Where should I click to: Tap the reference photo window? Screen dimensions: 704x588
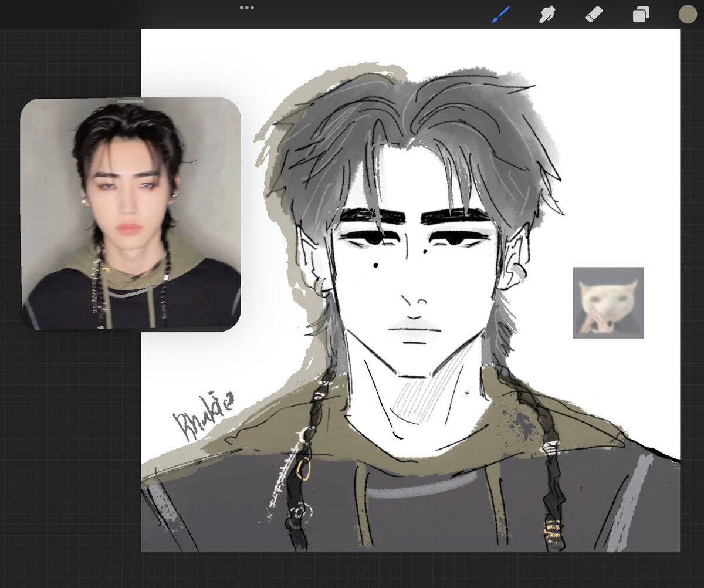point(130,215)
